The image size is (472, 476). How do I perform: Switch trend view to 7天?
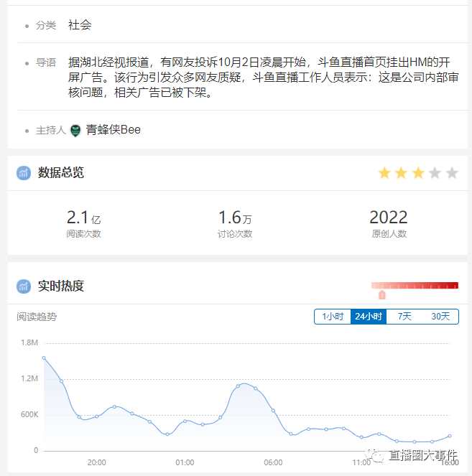click(x=404, y=317)
